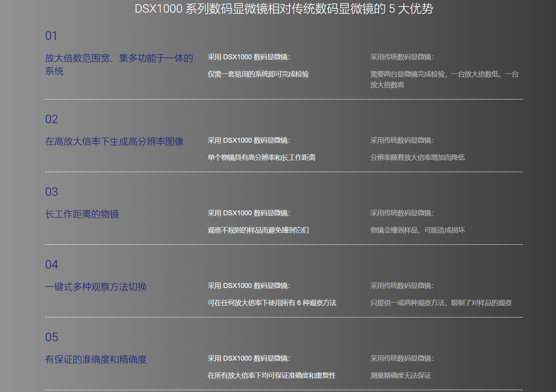Click the section number '02'
556x392 pixels.
point(52,119)
